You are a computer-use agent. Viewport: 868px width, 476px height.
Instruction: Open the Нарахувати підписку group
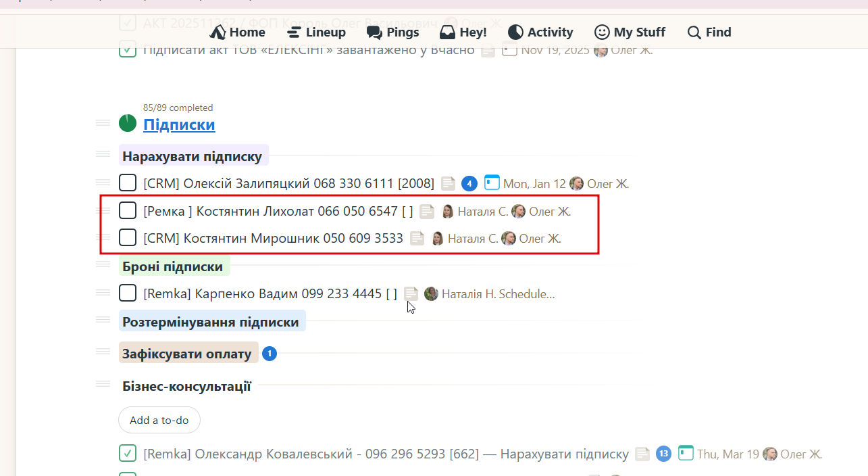click(193, 156)
